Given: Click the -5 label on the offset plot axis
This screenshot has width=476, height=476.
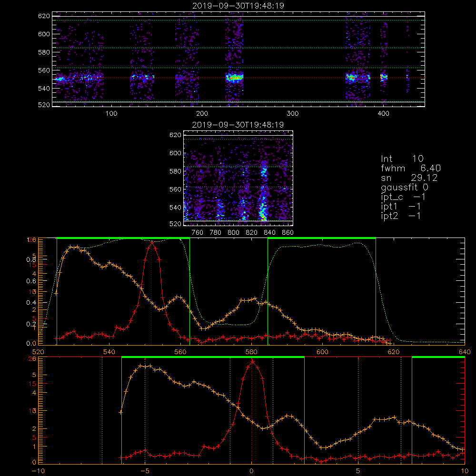Looking at the screenshot, I should coord(145,471).
